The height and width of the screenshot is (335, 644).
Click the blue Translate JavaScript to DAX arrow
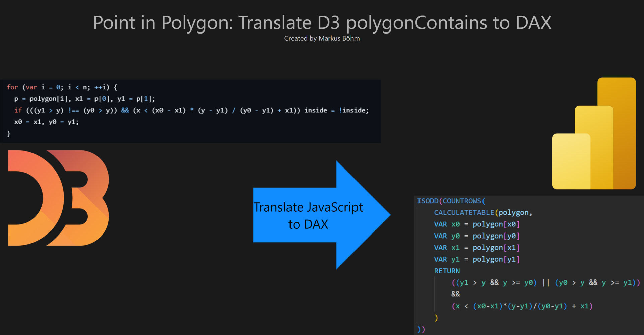click(322, 215)
